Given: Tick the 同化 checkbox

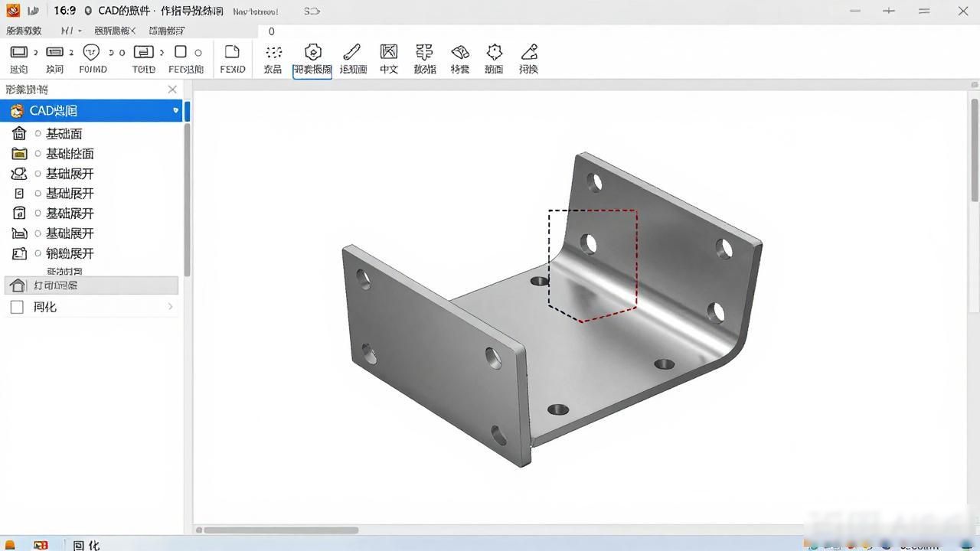Looking at the screenshot, I should (17, 307).
